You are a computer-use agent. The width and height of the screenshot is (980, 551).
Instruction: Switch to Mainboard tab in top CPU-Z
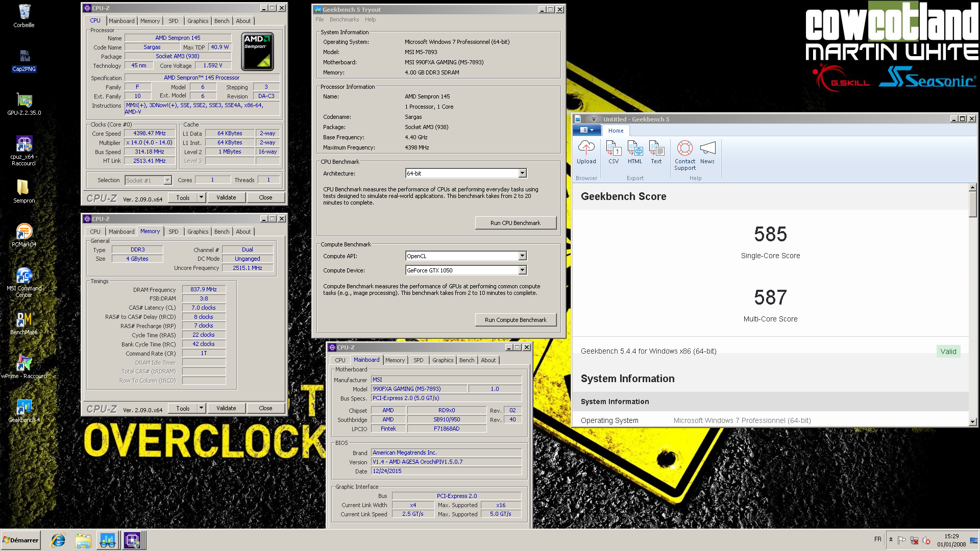[121, 21]
